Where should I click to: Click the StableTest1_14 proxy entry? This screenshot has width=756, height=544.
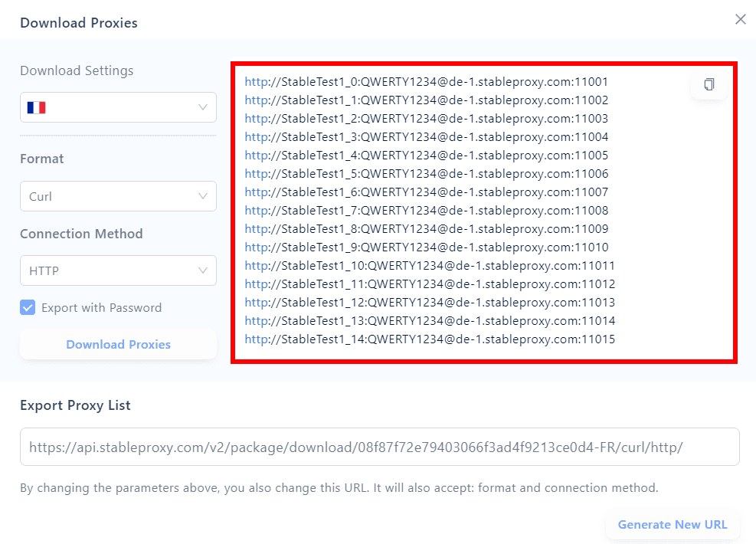(x=429, y=339)
